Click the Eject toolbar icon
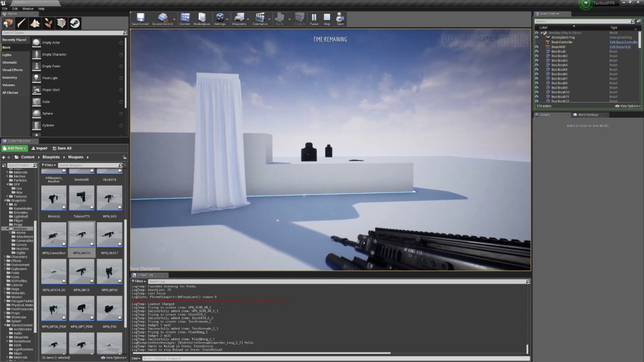 [340, 19]
